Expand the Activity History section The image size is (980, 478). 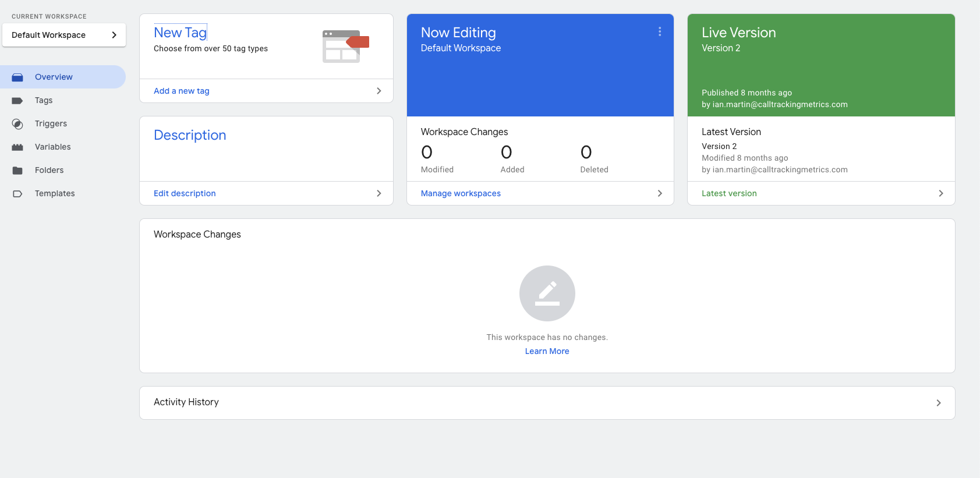click(938, 403)
